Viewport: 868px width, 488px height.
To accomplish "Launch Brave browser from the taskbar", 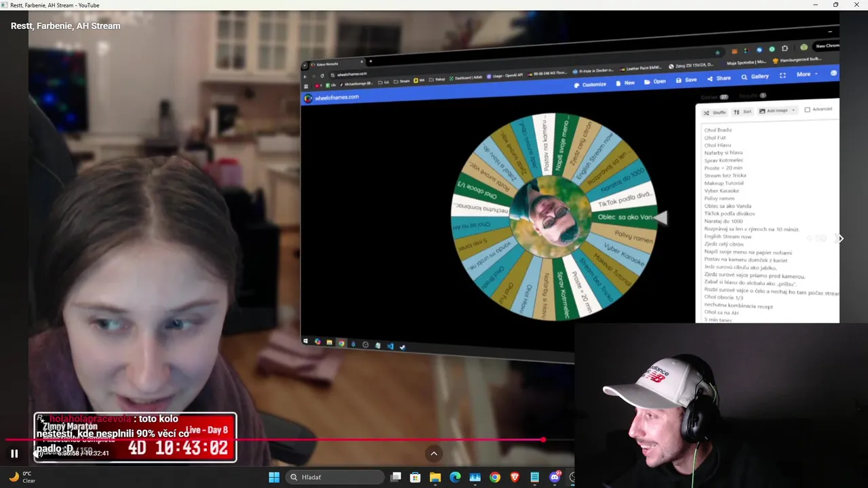I will pyautogui.click(x=515, y=477).
